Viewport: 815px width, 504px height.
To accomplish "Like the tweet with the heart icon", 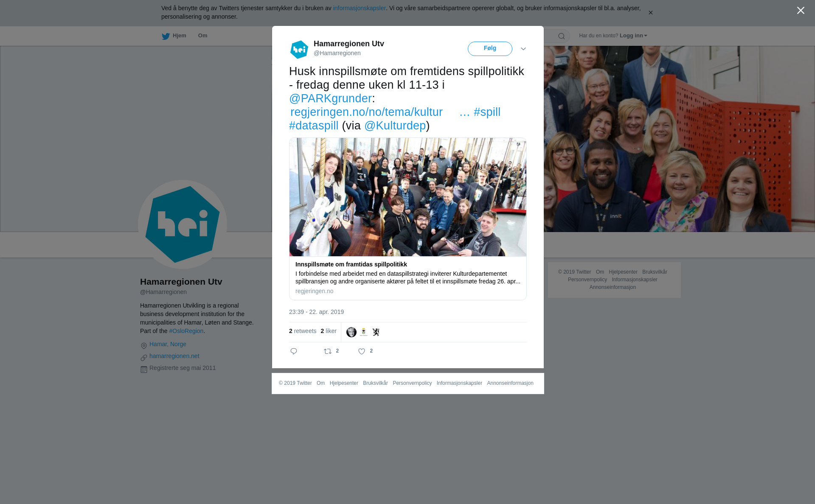I will pos(362,351).
